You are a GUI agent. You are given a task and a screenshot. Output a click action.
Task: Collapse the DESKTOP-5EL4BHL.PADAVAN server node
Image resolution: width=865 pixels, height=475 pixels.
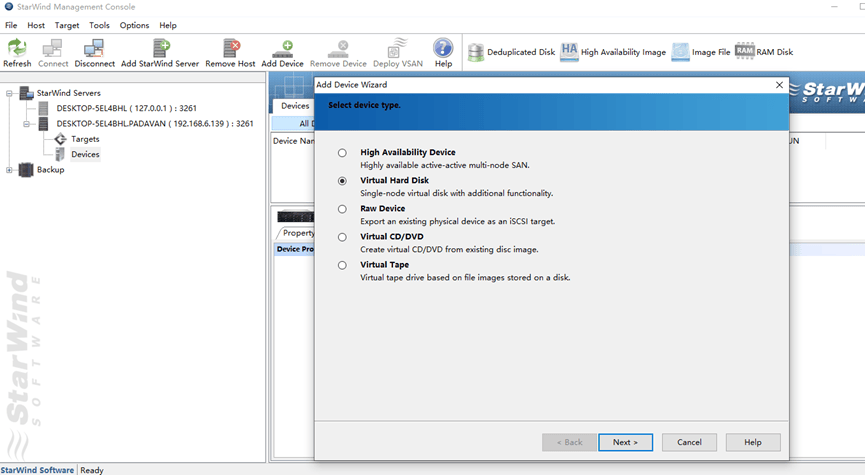coord(26,124)
